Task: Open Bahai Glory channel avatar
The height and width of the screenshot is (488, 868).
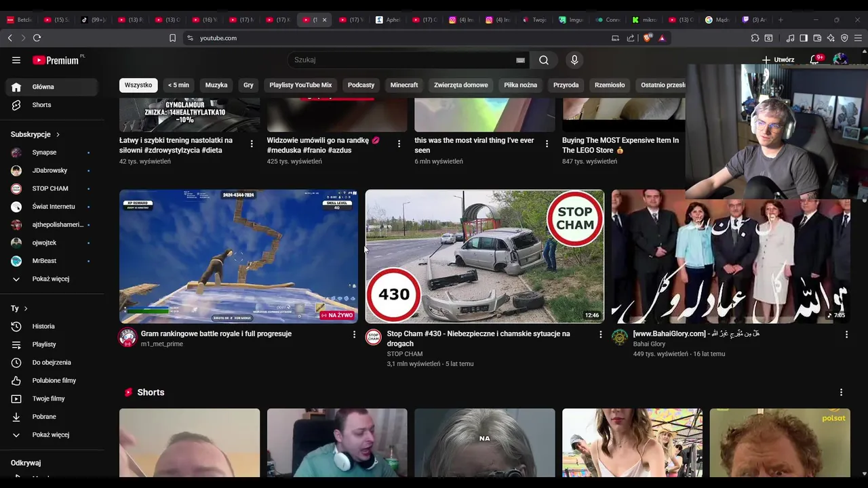Action: (x=620, y=337)
